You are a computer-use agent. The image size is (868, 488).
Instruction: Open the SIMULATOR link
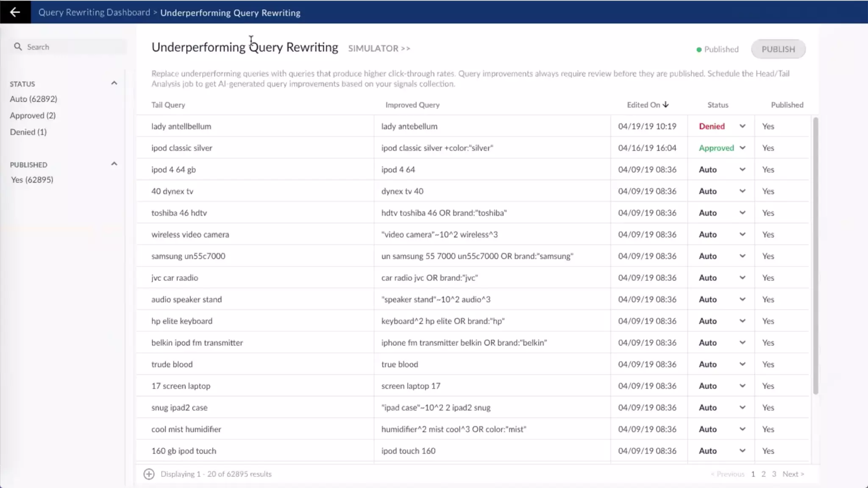coord(379,48)
